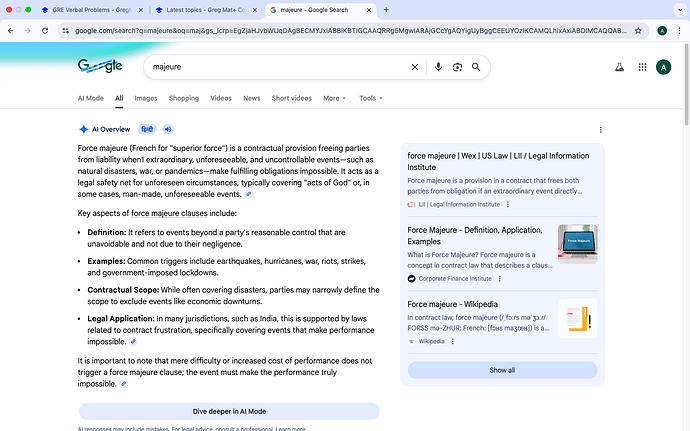Expand the tab search dropdown
The width and height of the screenshot is (690, 431).
680,10
